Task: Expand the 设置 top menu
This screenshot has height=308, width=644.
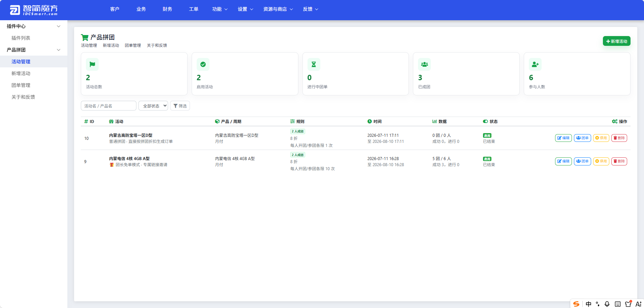Action: tap(246, 9)
